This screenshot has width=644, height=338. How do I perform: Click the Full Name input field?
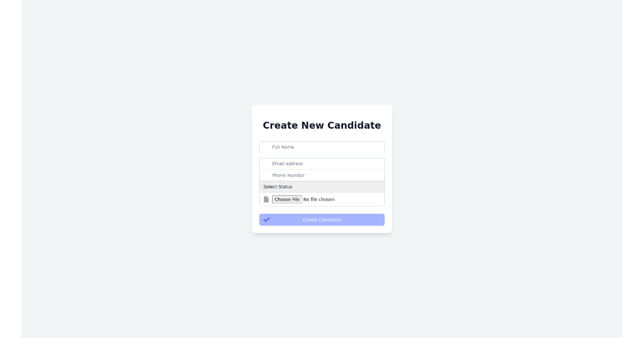[x=322, y=147]
